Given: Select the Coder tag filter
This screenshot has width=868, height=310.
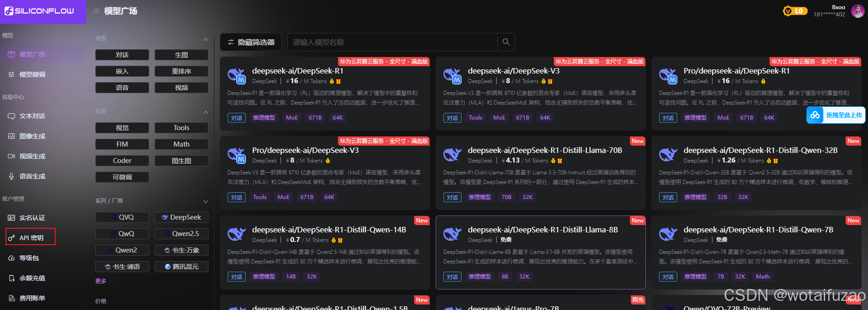Looking at the screenshot, I should coord(122,161).
